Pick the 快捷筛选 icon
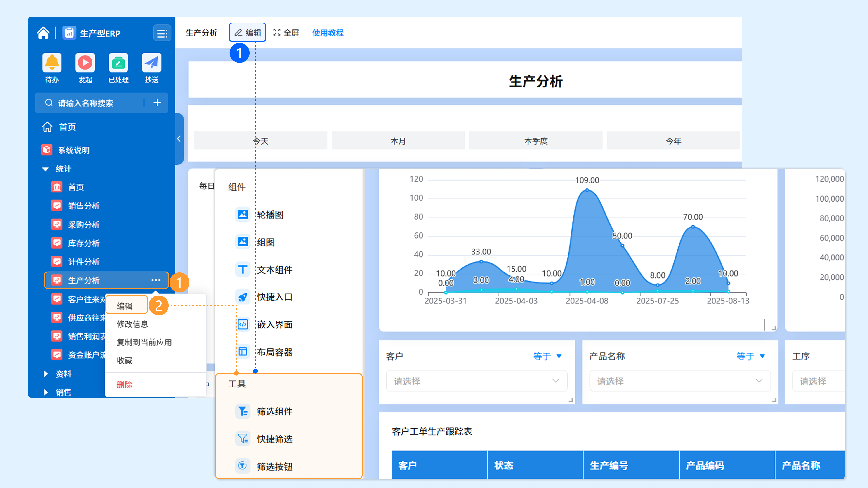 243,439
